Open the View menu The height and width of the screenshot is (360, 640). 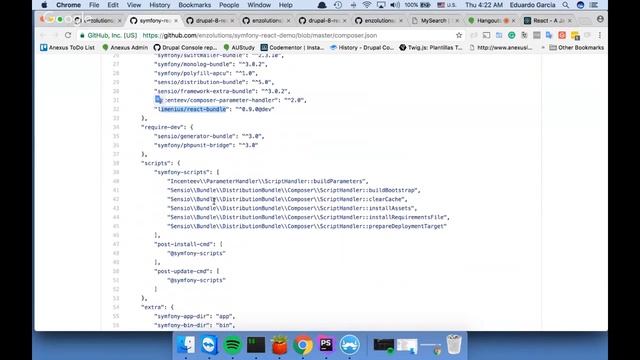133,5
